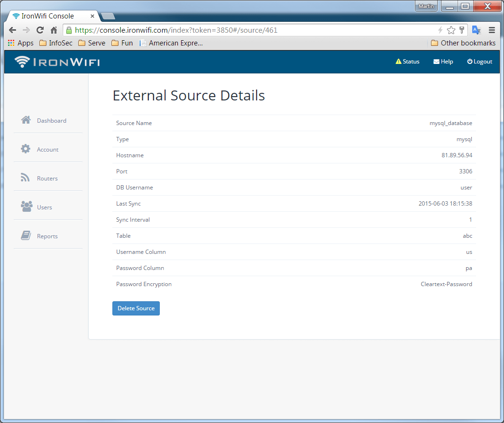Click the Username Column label
The image size is (504, 423).
141,252
